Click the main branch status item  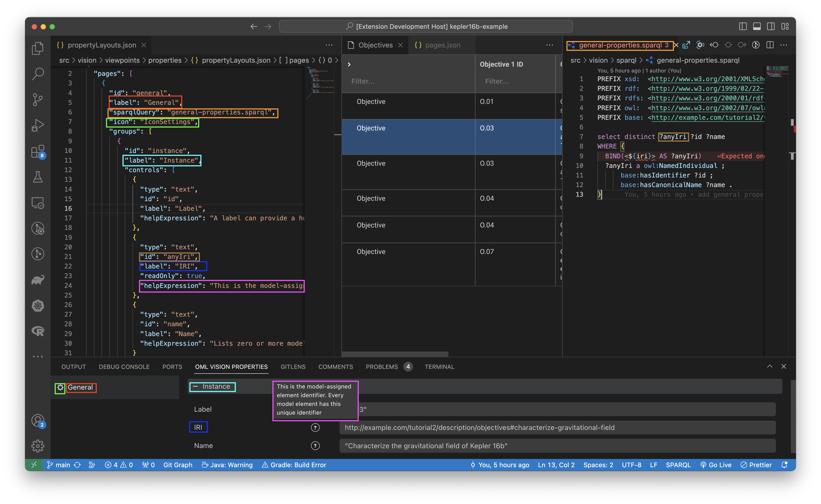tap(58, 465)
